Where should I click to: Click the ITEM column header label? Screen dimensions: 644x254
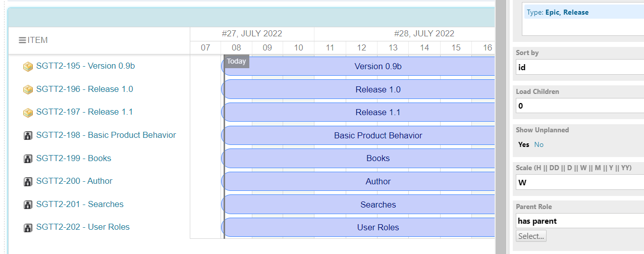tap(38, 40)
